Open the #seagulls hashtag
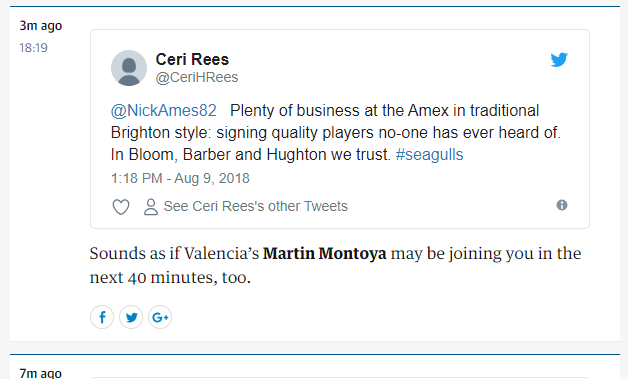 (429, 155)
